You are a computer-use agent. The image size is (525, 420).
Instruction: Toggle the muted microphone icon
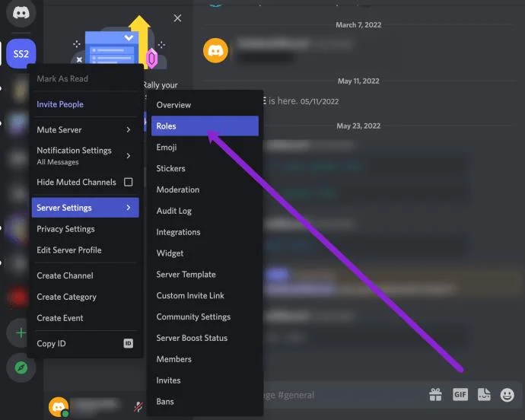tap(138, 406)
